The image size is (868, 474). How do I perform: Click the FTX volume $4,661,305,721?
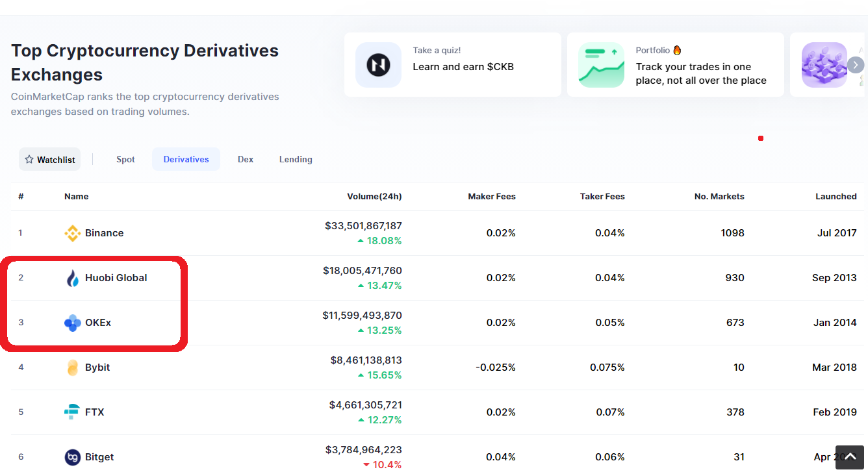coord(365,405)
